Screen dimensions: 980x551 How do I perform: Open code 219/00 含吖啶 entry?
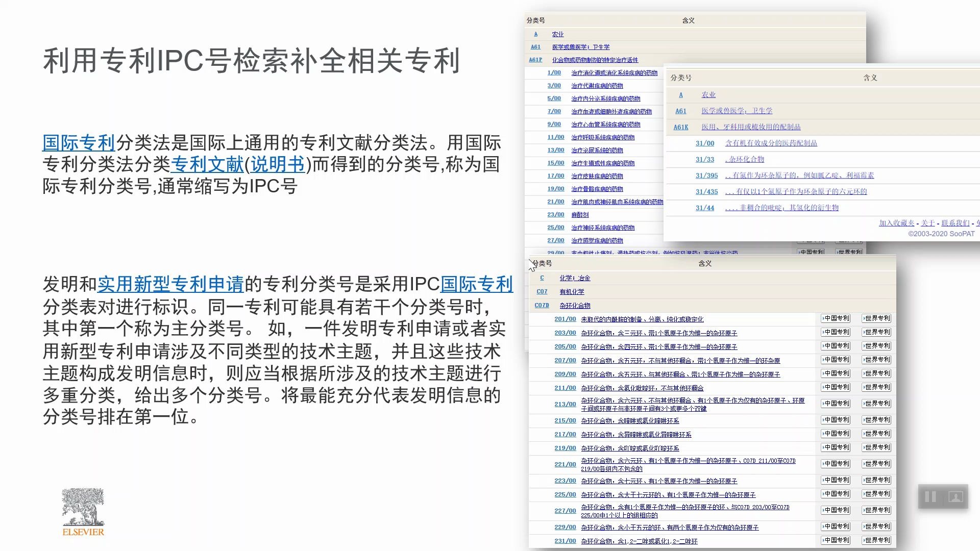[565, 448]
